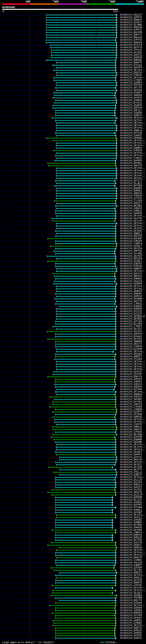146x644 pixels.
Task: Open UniRef100_A8JHS9 hit
Action: click(x=131, y=256)
